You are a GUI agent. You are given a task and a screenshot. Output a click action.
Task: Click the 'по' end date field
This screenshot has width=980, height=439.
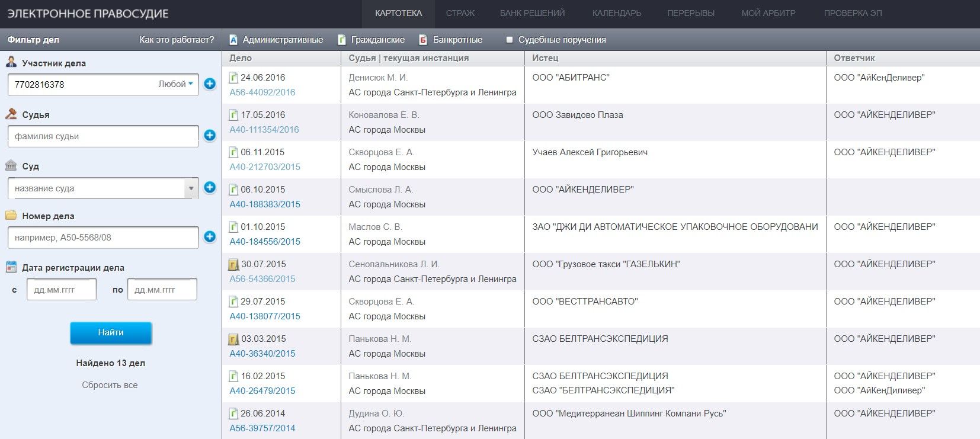pos(162,290)
